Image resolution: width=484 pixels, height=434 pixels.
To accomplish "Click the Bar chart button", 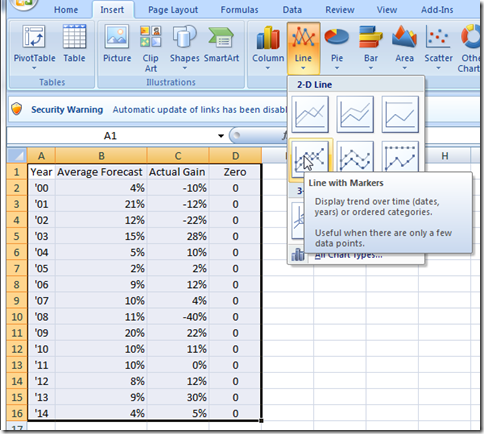I will (371, 48).
